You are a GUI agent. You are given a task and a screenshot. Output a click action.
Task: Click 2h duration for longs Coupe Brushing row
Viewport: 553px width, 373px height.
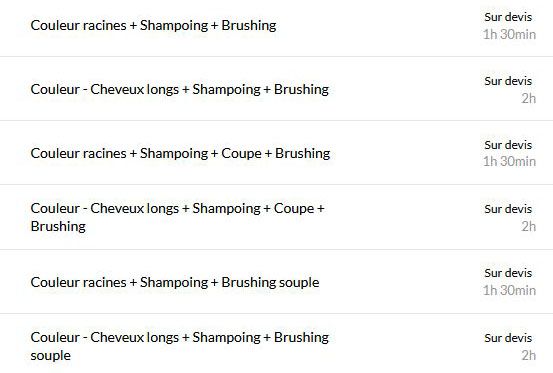[x=529, y=226]
